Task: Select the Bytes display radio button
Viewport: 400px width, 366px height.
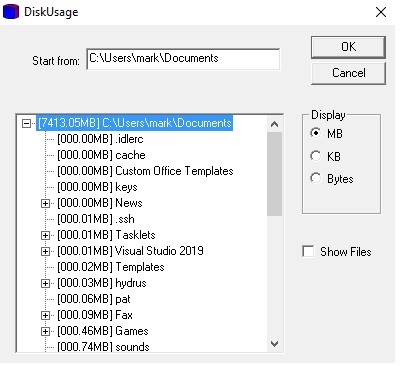Action: (x=315, y=178)
